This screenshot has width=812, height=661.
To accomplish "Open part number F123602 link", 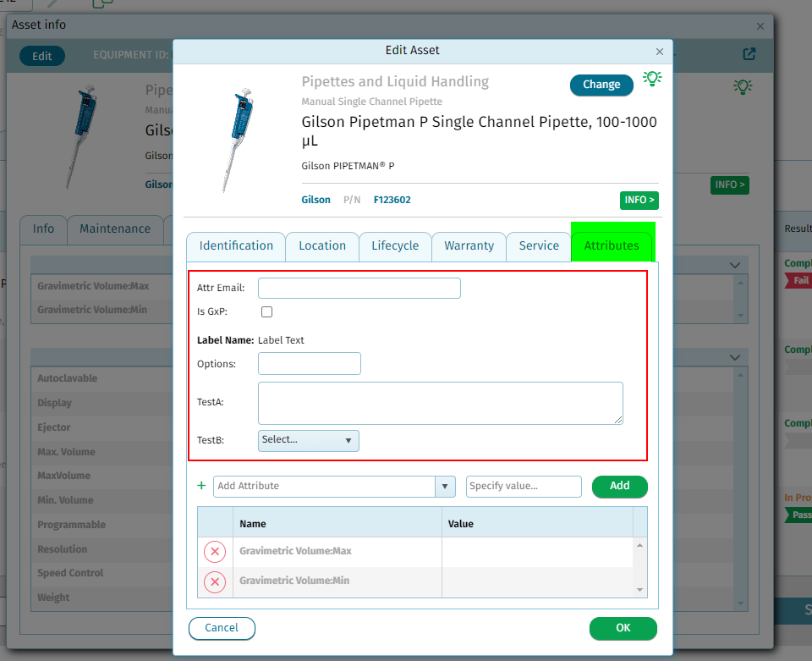I will tap(392, 200).
